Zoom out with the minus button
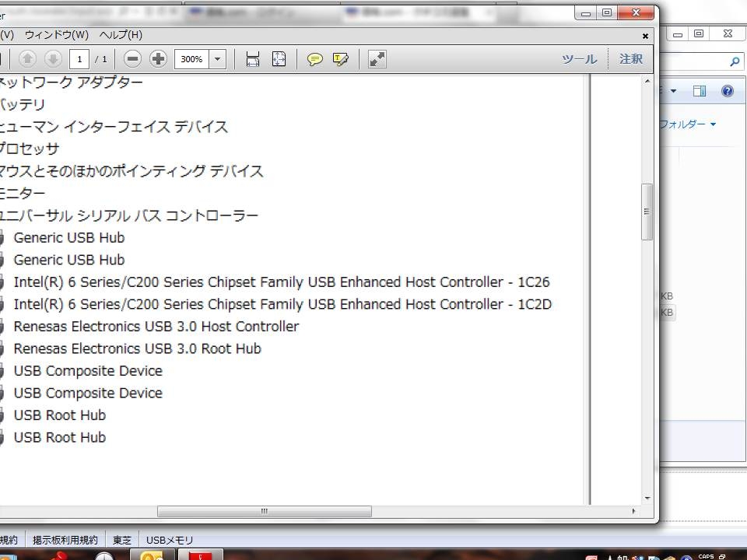 [132, 59]
